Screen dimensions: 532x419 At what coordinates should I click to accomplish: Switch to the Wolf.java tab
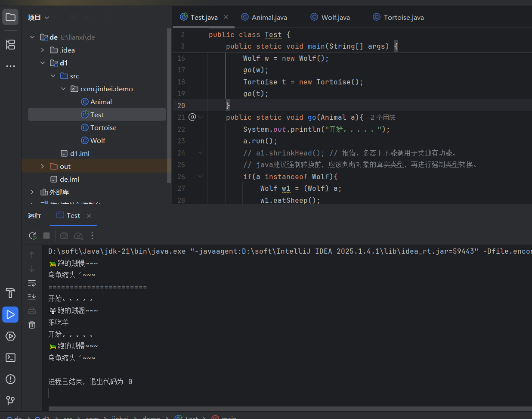click(x=330, y=17)
